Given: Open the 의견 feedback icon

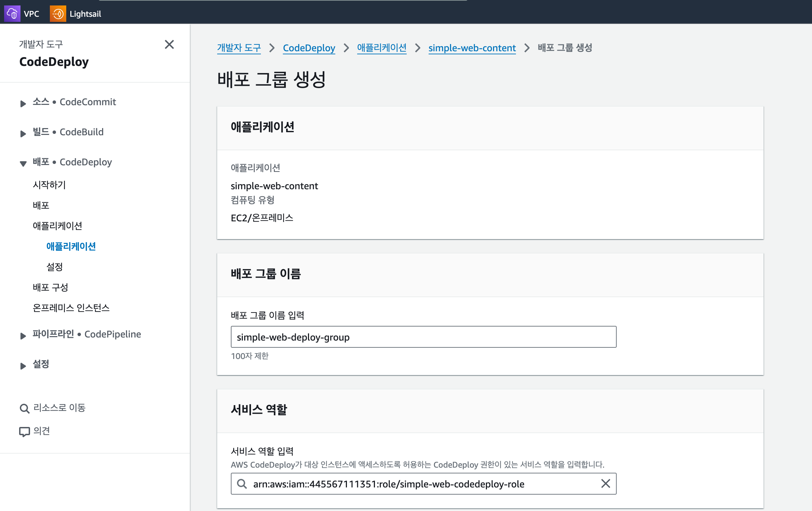Looking at the screenshot, I should pos(24,431).
